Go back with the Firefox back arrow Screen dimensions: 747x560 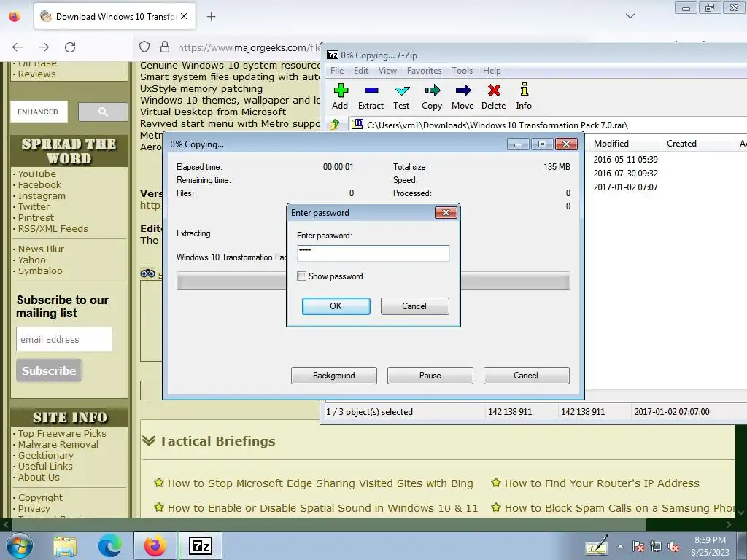pyautogui.click(x=18, y=47)
